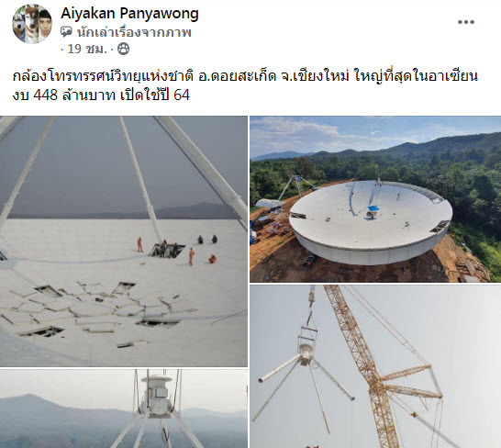Viewport: 501px width, 448px height.
Task: Open Aiyakan Panyawong's profile name link
Action: (129, 14)
